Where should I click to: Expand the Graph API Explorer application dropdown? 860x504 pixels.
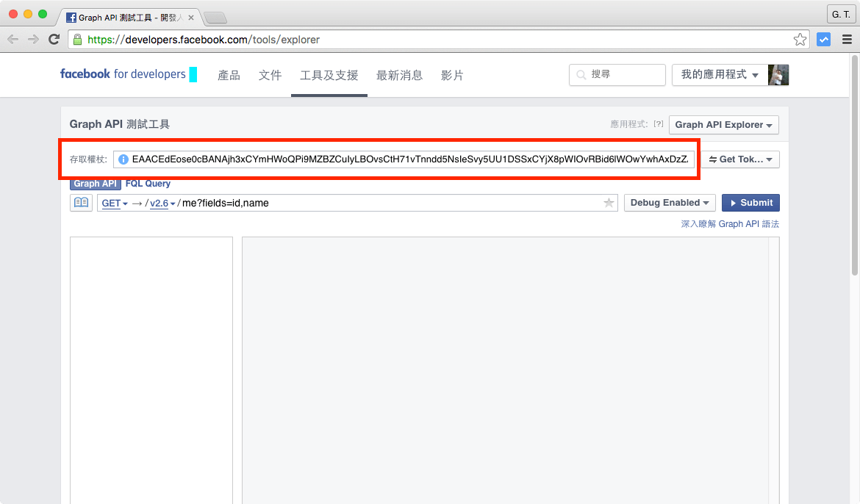[x=723, y=125]
